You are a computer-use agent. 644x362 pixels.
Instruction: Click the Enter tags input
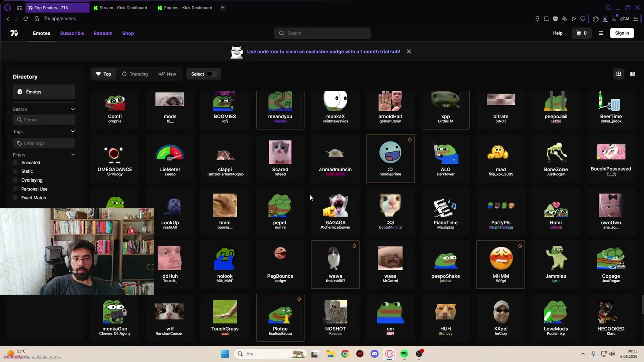click(44, 143)
